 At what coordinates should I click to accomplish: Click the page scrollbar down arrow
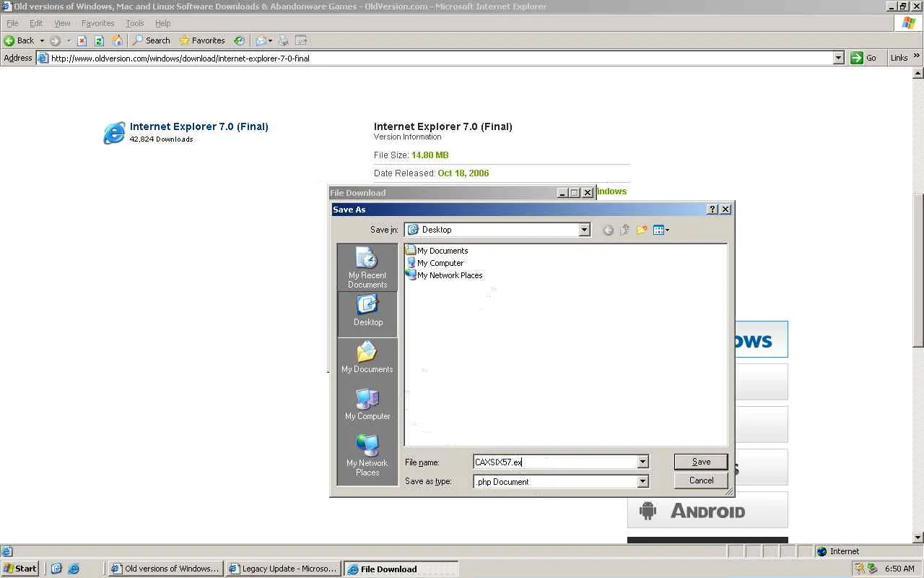click(918, 538)
